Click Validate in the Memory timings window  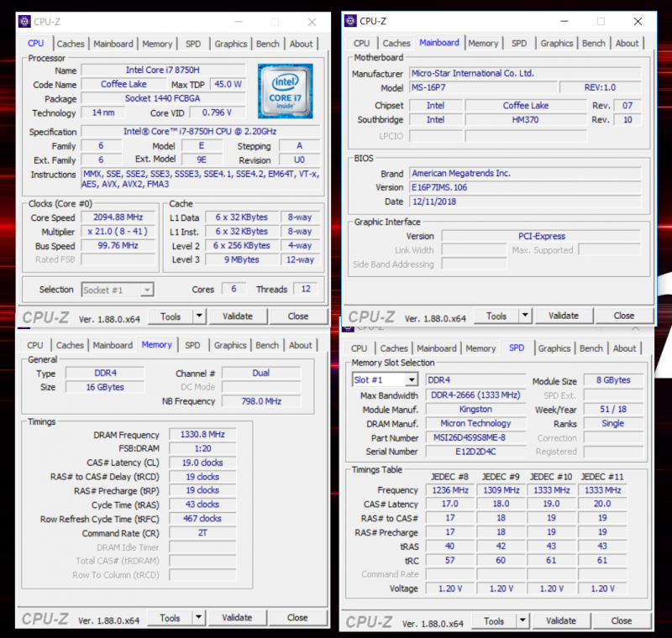237,618
